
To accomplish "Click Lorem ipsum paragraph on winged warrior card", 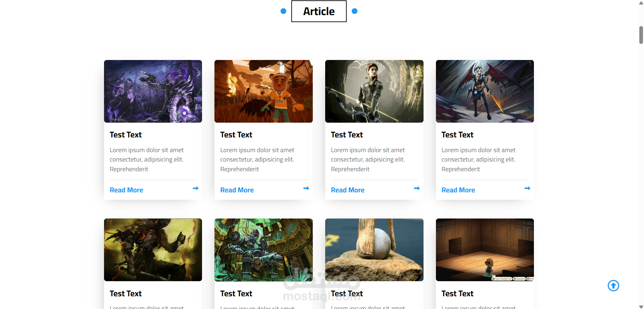I will [x=478, y=160].
